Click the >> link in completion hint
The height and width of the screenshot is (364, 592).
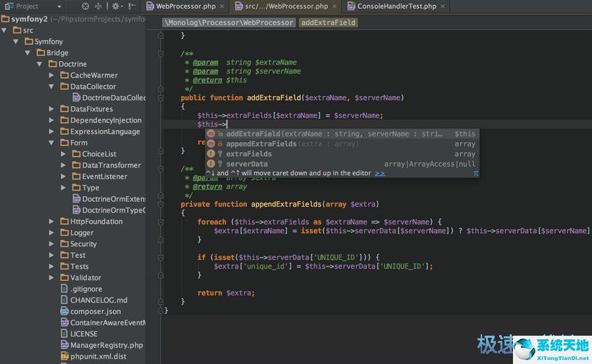pyautogui.click(x=380, y=173)
